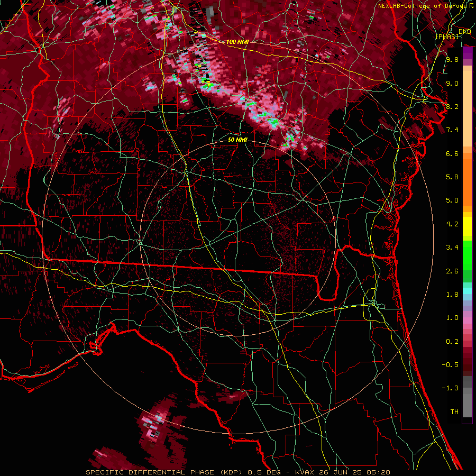
Task: Click the 5.8 scale value
Action: pyautogui.click(x=452, y=177)
